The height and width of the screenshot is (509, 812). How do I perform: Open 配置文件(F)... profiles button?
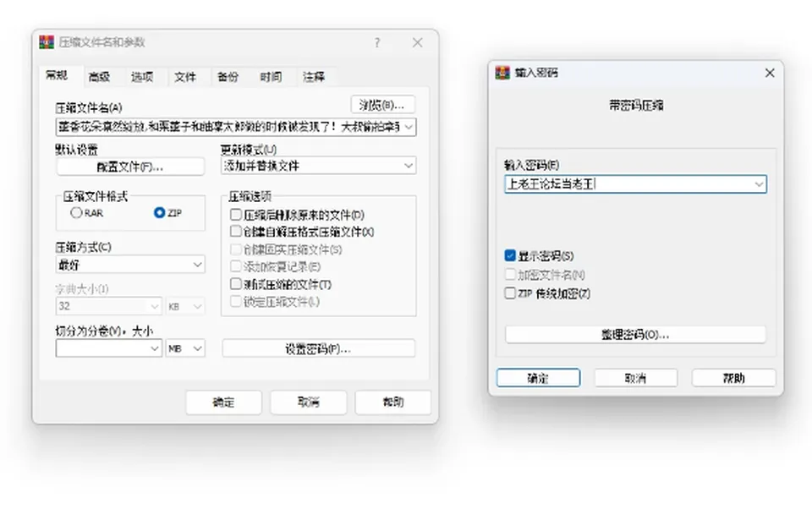(x=130, y=167)
